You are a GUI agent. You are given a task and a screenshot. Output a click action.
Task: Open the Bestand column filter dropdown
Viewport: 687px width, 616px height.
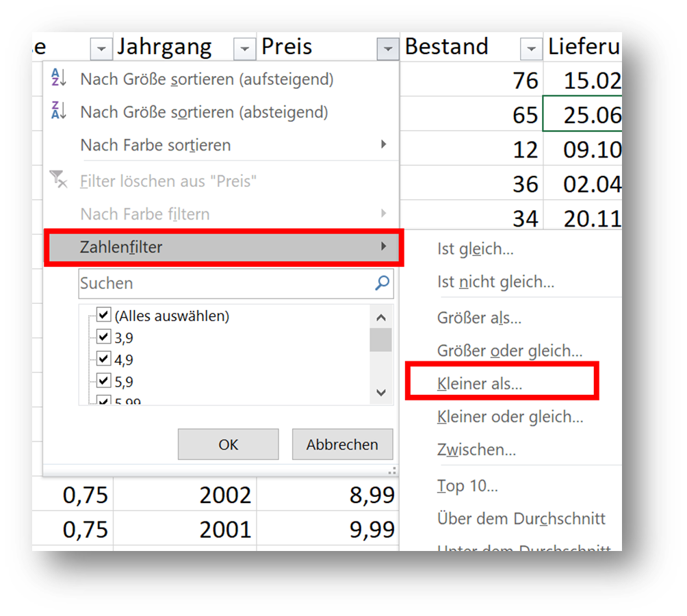click(531, 49)
